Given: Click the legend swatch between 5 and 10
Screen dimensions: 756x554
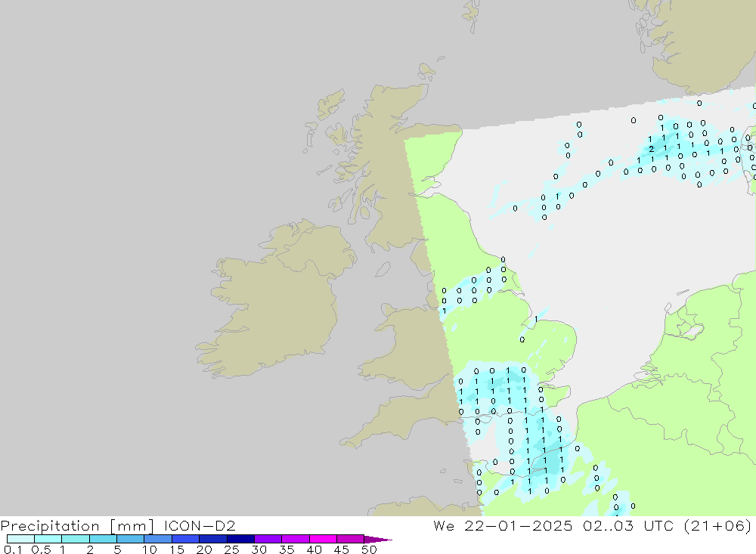Looking at the screenshot, I should (x=131, y=539).
